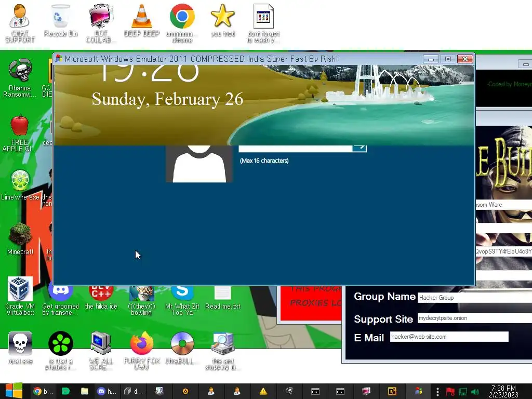Maximize the Microsoft Windows Emulator window
This screenshot has height=399, width=532.
pos(448,59)
